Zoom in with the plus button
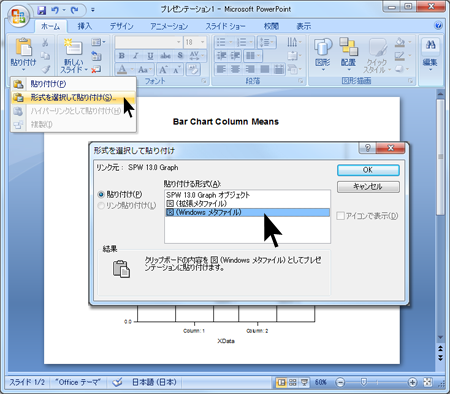 pos(412,382)
